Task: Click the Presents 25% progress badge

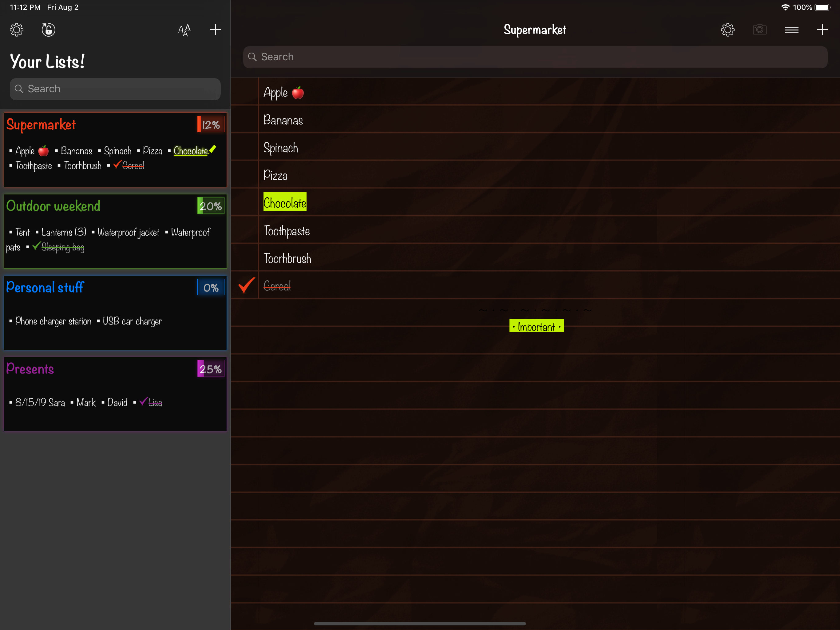Action: tap(211, 369)
